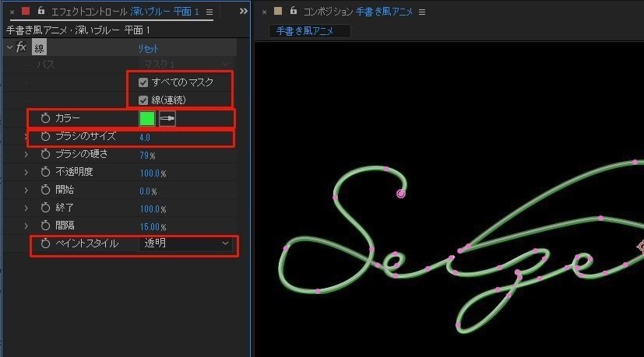
Task: Click the red label square in Effect Controls tab
Action: [26, 11]
